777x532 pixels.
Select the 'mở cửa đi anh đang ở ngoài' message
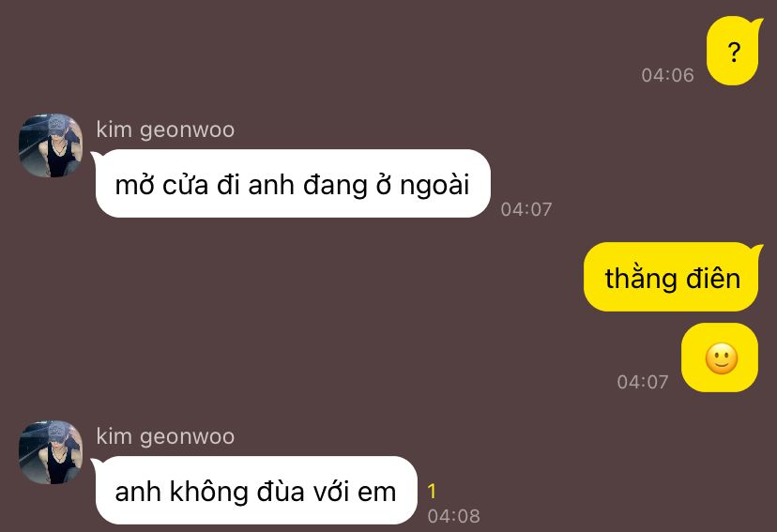tap(293, 183)
